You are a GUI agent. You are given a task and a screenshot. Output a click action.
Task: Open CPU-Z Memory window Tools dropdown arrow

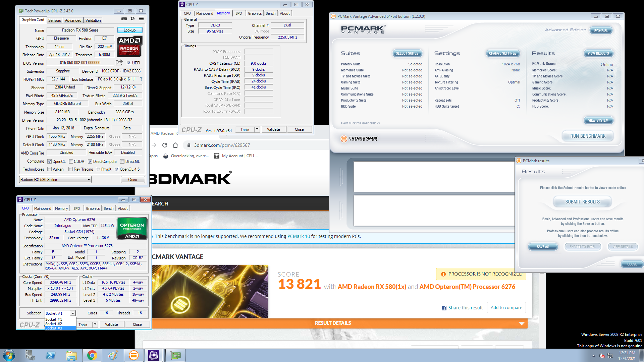(x=257, y=129)
